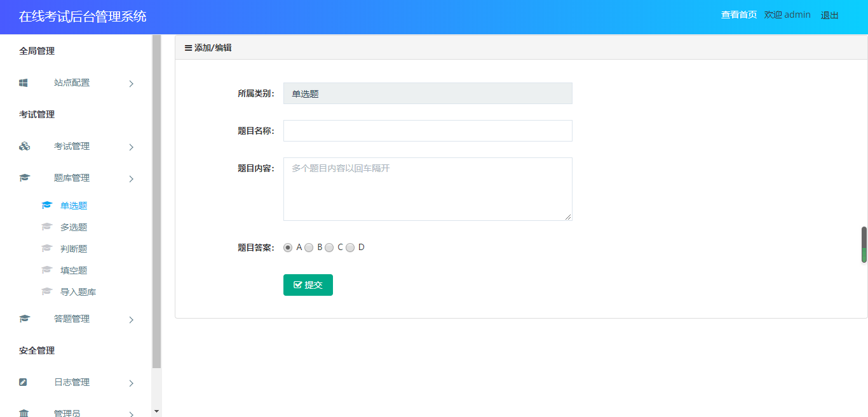The image size is (868, 417).
Task: Click the 题目名称 text input field
Action: 428,131
